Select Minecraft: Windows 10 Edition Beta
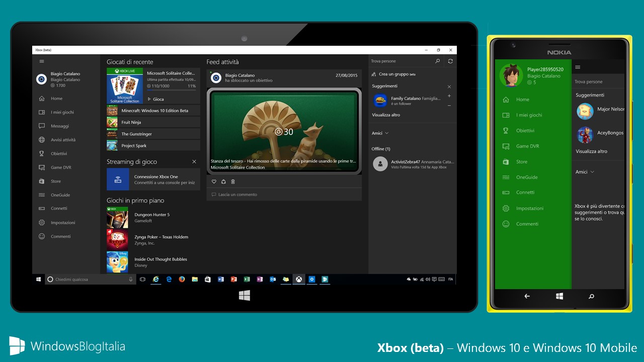644x362 pixels. coord(153,111)
